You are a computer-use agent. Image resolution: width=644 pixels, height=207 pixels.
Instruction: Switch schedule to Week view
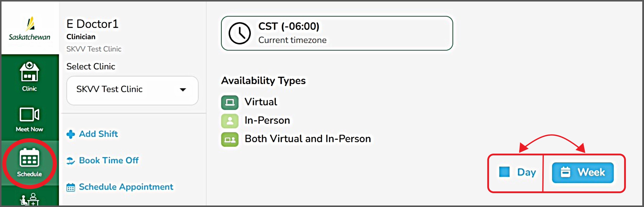pos(583,173)
